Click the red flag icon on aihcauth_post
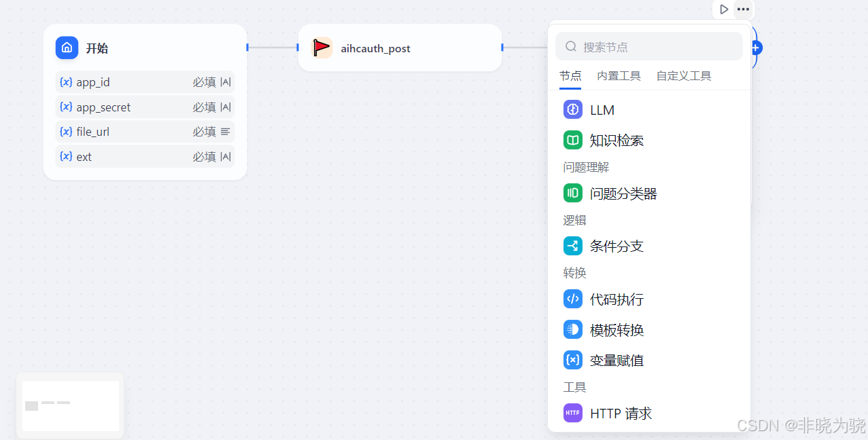This screenshot has width=868, height=440. 322,48
